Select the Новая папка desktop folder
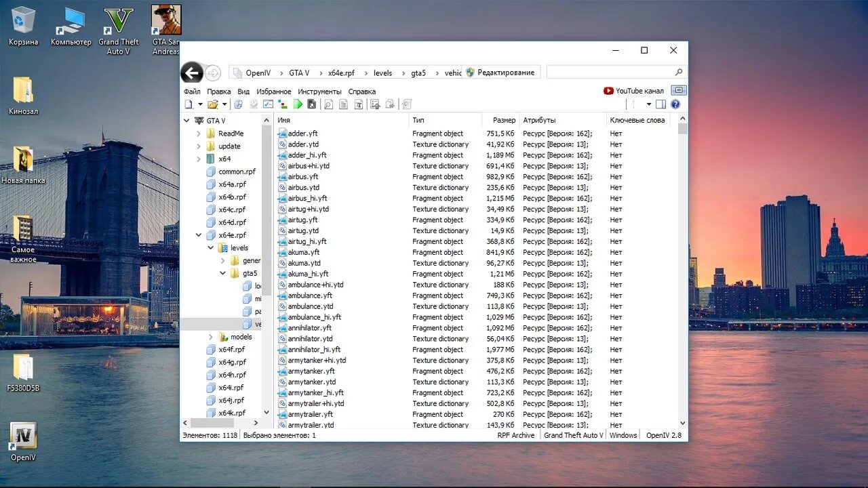868x488 pixels. (23, 165)
